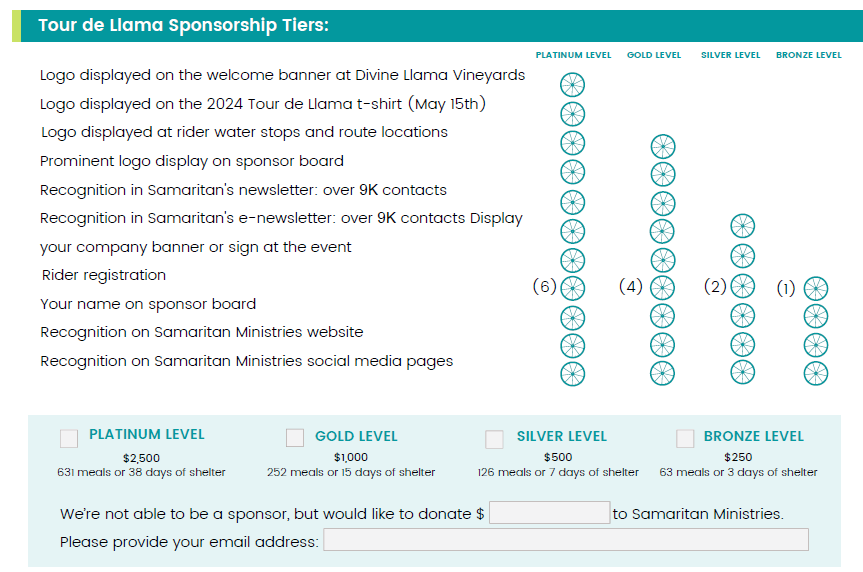Click the Gold wheel icon beside (4)

tap(662, 288)
